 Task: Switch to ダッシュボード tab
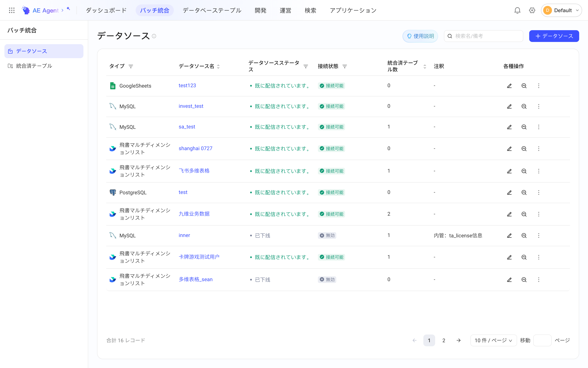[106, 10]
